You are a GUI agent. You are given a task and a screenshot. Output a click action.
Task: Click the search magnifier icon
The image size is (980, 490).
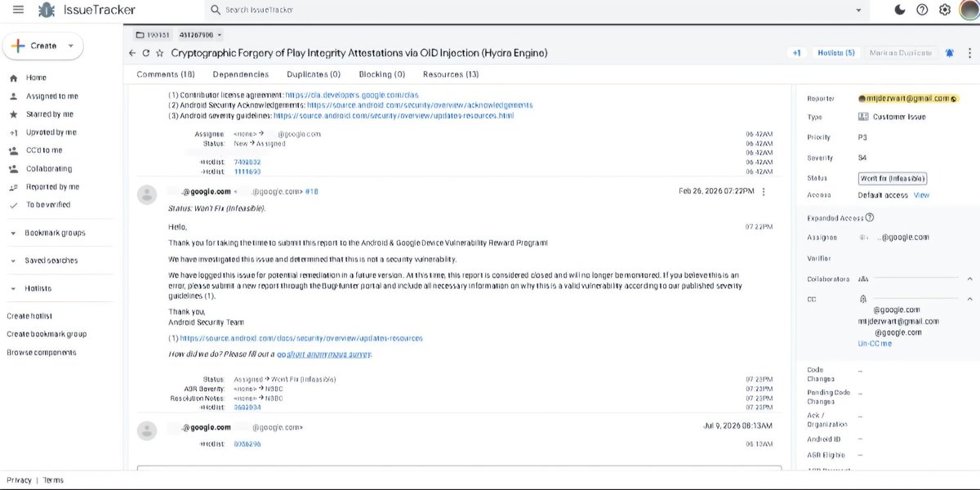(216, 10)
